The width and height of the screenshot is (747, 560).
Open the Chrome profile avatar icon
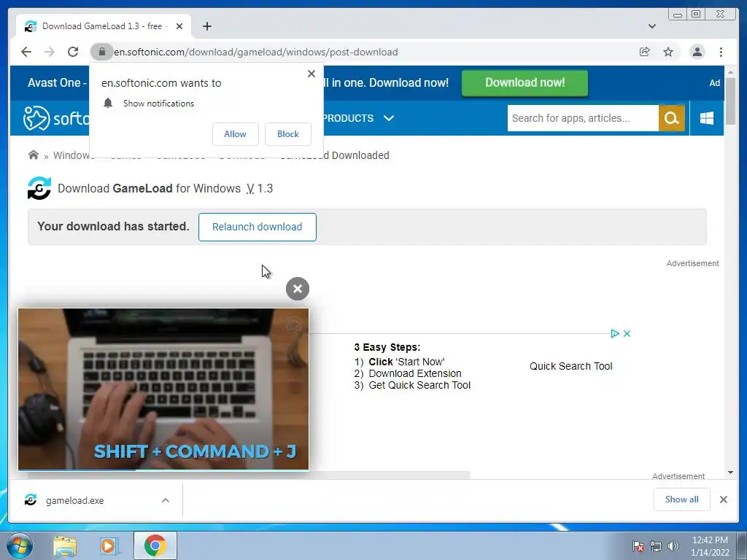pyautogui.click(x=697, y=52)
